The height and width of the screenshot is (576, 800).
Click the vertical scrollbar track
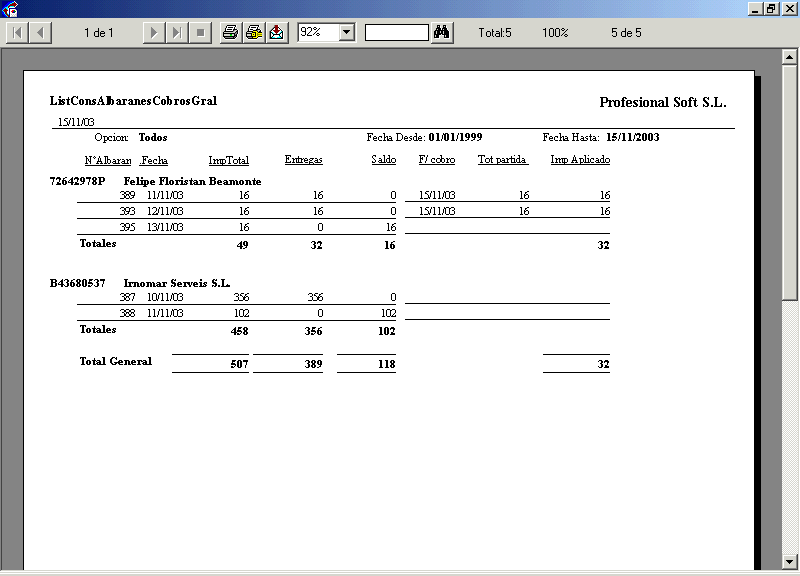(789, 300)
